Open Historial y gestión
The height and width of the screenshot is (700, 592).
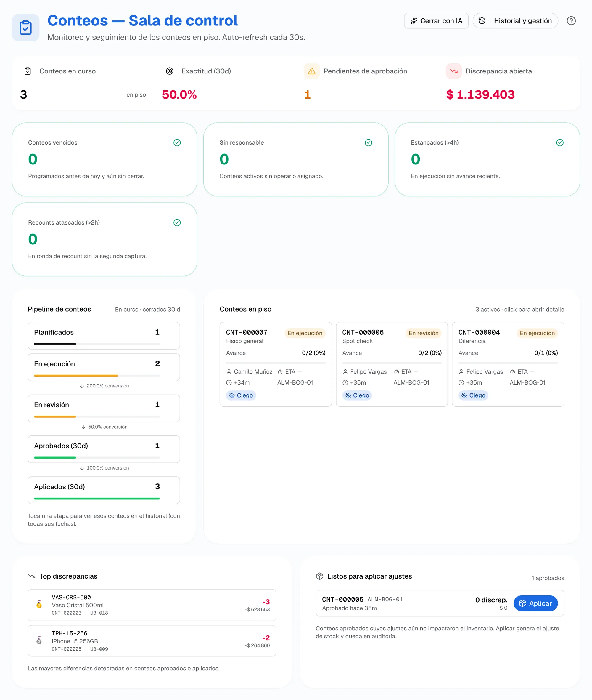pos(515,21)
